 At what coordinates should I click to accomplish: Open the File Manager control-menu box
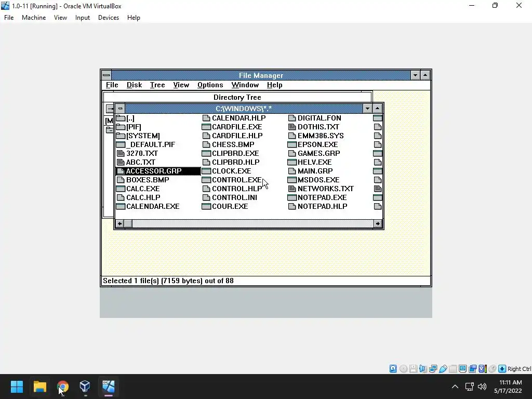tap(106, 75)
